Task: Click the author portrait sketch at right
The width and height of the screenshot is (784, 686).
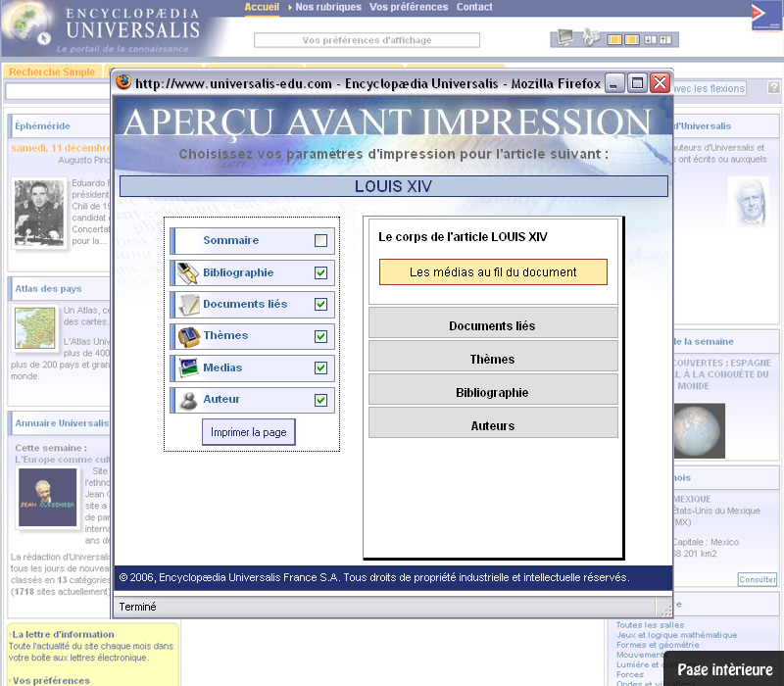Action: [750, 204]
